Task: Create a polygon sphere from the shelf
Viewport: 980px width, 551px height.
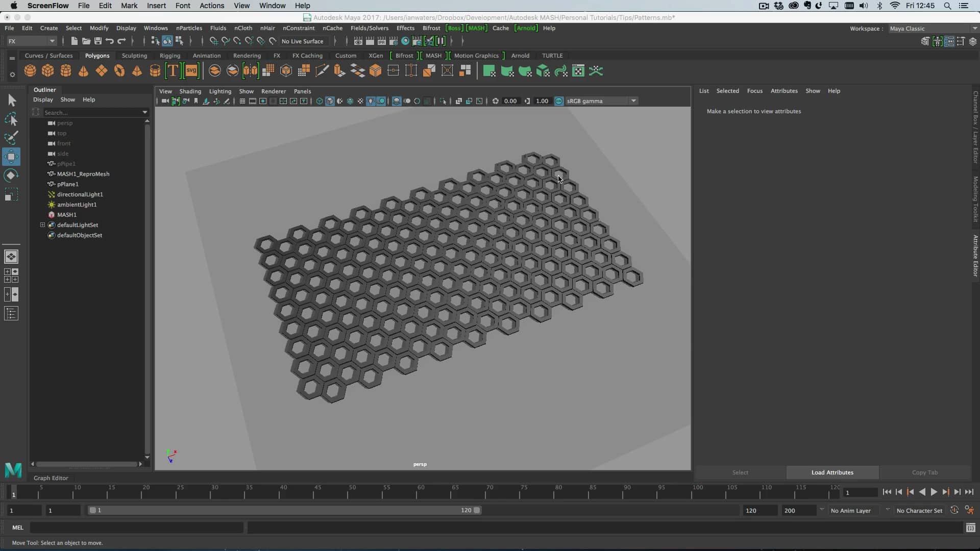Action: click(x=30, y=70)
